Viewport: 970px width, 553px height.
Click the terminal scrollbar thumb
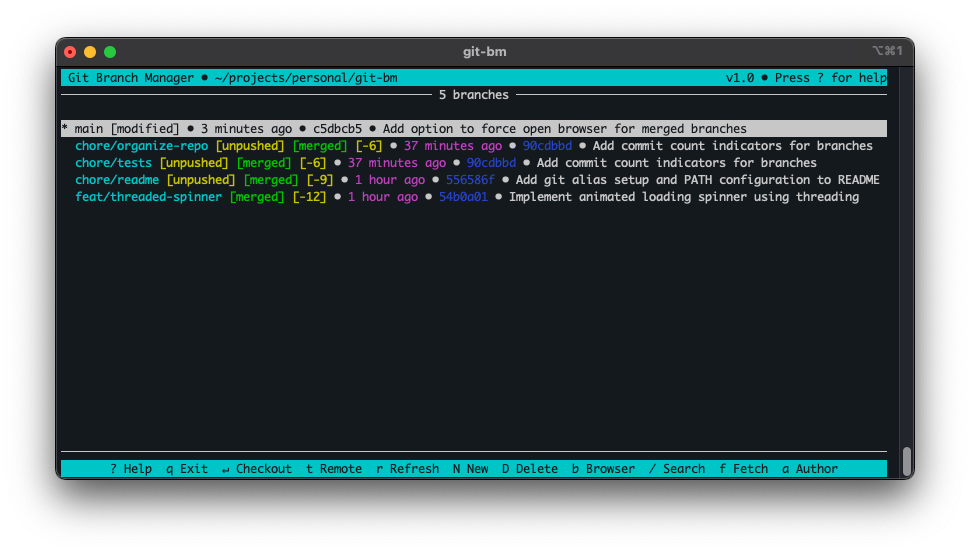907,462
